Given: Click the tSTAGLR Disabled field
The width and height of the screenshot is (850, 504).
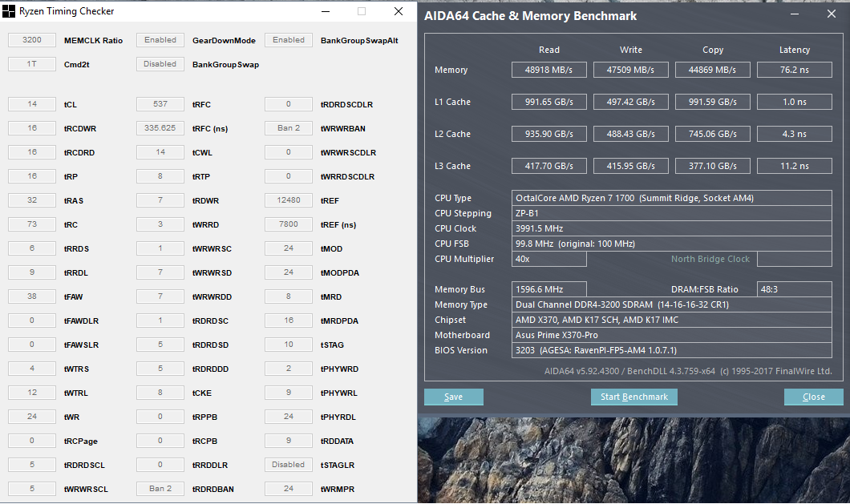Looking at the screenshot, I should [x=289, y=465].
